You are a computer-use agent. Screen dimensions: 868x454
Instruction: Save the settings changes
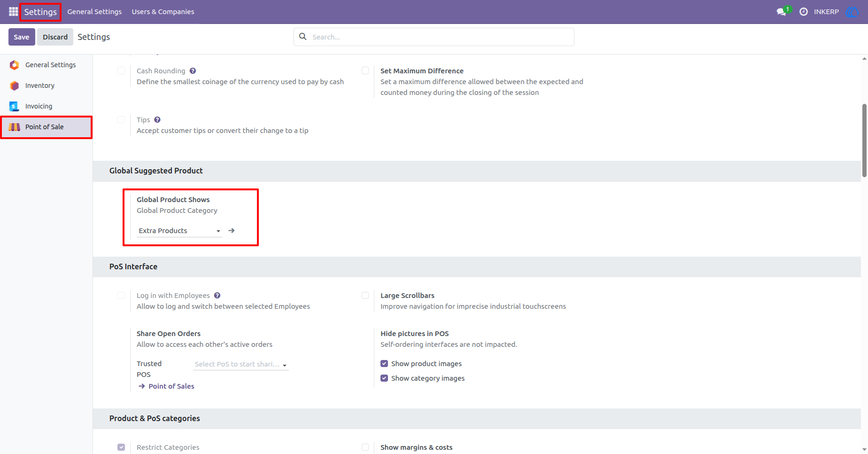coord(22,37)
